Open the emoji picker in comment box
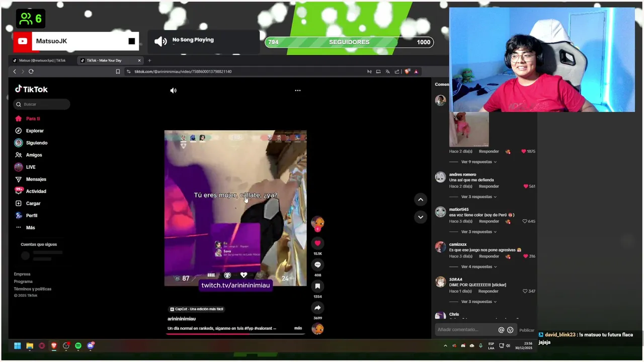Screen dimensions: 644x362 click(510, 330)
